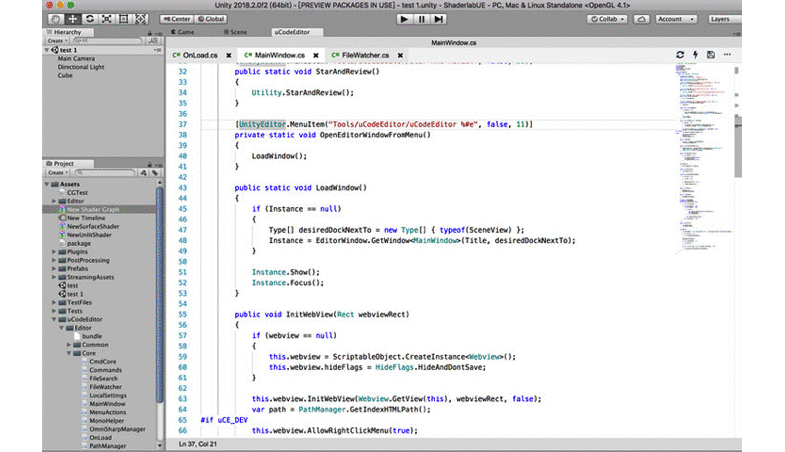
Task: Click the code minimap overview
Action: pyautogui.click(x=703, y=158)
